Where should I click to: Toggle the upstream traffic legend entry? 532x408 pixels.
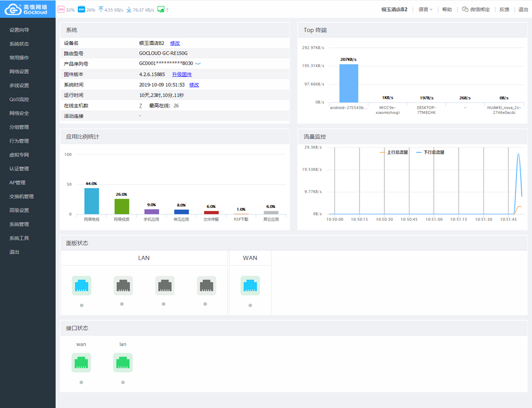[394, 152]
